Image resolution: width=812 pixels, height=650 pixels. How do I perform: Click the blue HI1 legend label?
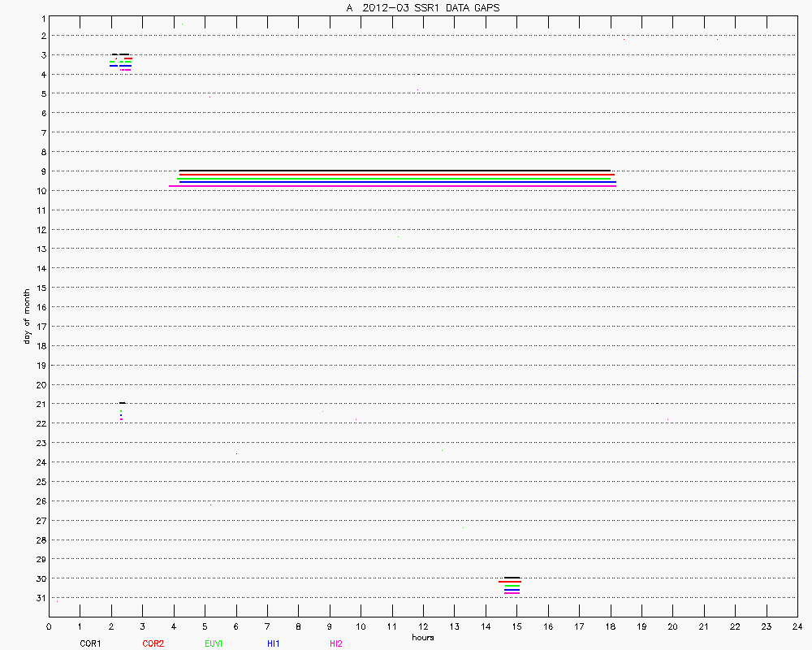[x=274, y=643]
